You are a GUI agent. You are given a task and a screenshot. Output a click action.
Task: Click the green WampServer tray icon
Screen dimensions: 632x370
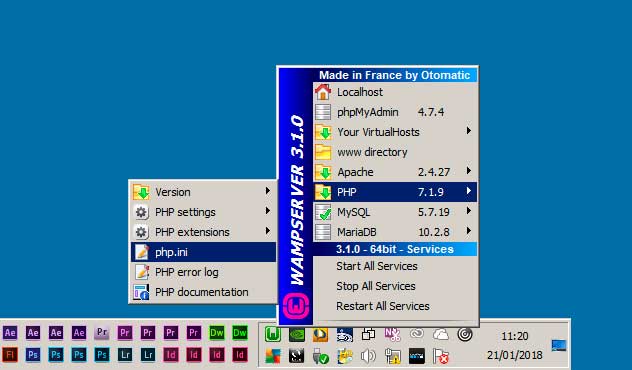[273, 334]
